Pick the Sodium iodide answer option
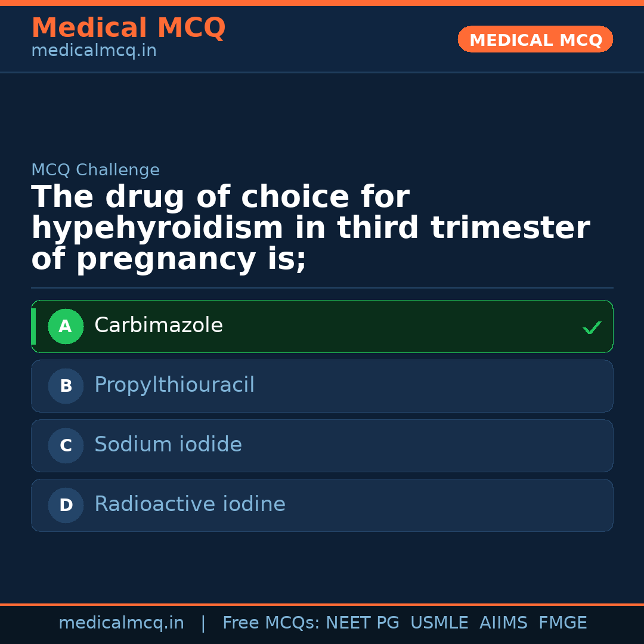The height and width of the screenshot is (644, 644). pyautogui.click(x=168, y=445)
